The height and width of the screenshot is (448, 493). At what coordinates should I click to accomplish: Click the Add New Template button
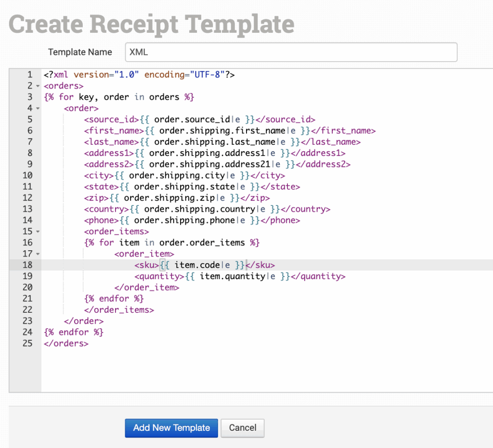coord(171,428)
